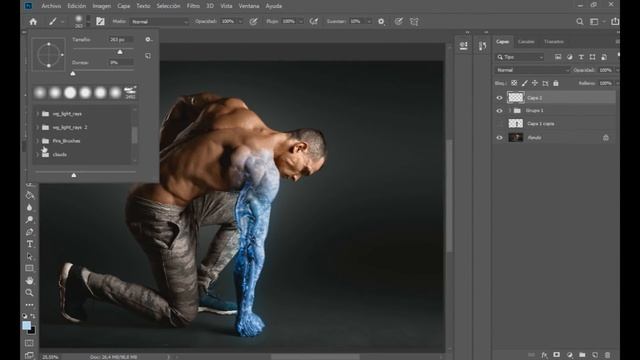Viewport: 640px width, 360px height.
Task: Toggle visibility eye of Grupo 1
Action: pyautogui.click(x=499, y=111)
